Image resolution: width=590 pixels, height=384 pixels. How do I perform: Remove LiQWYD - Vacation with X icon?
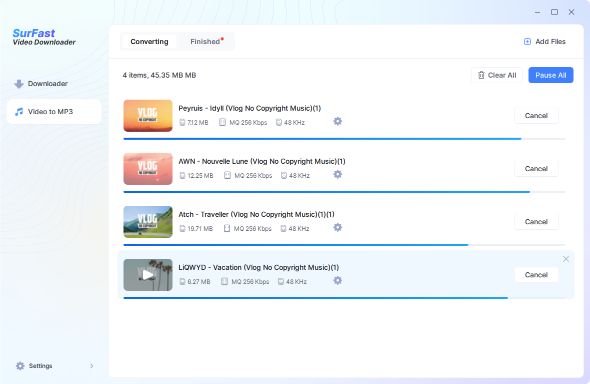(x=566, y=259)
